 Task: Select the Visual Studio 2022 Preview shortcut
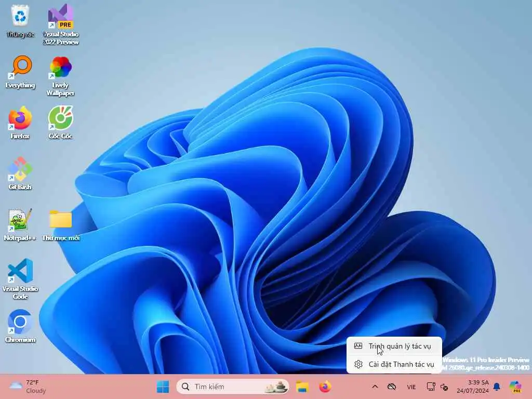click(x=60, y=24)
